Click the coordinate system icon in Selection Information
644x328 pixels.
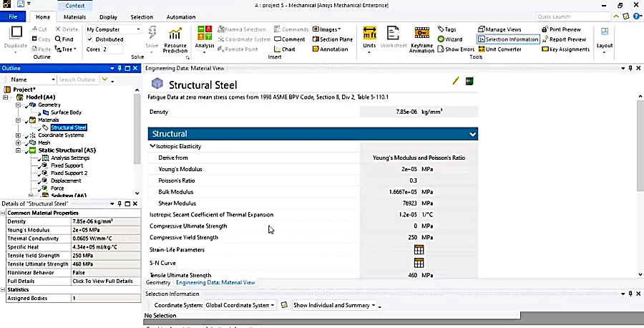(x=284, y=305)
